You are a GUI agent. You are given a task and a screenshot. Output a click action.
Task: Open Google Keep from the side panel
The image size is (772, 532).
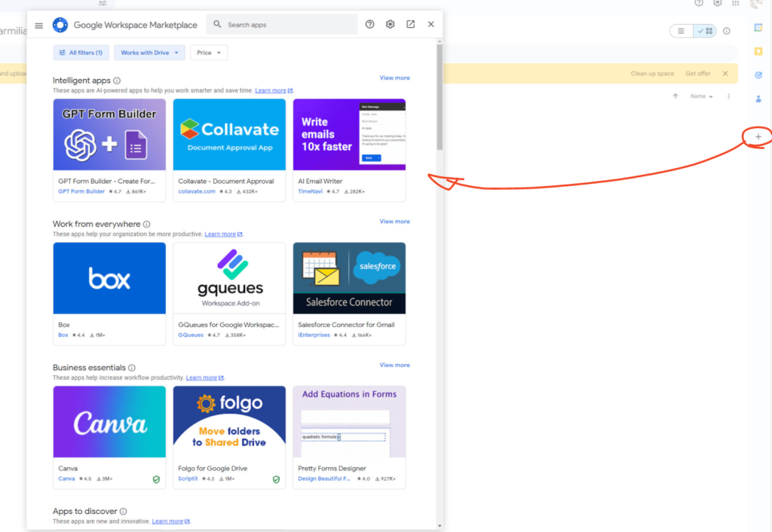[x=758, y=51]
